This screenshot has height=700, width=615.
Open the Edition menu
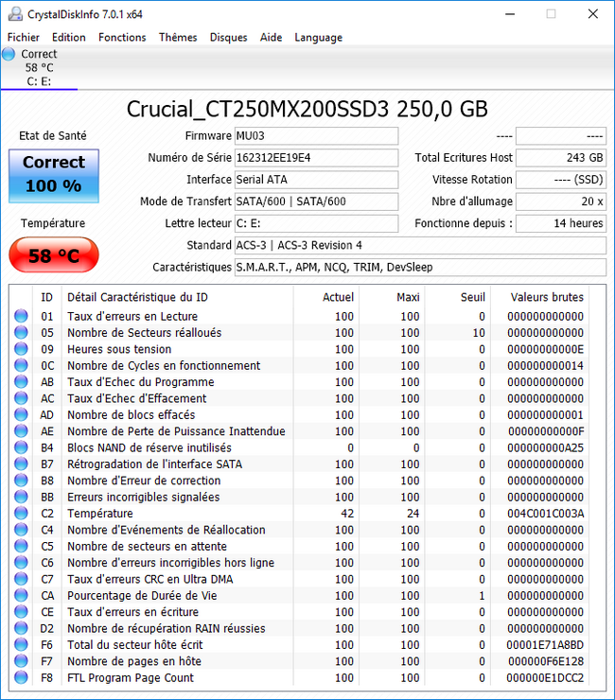[69, 38]
